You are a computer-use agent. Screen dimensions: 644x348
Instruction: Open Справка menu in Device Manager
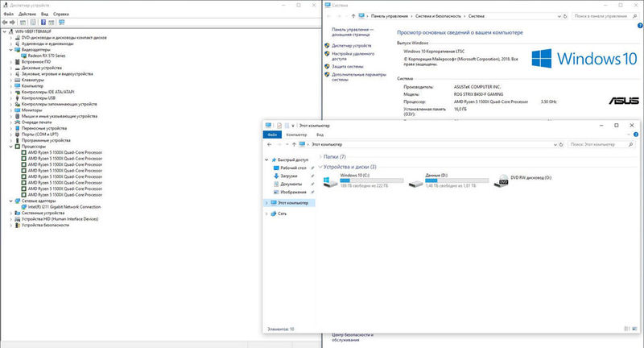point(61,14)
